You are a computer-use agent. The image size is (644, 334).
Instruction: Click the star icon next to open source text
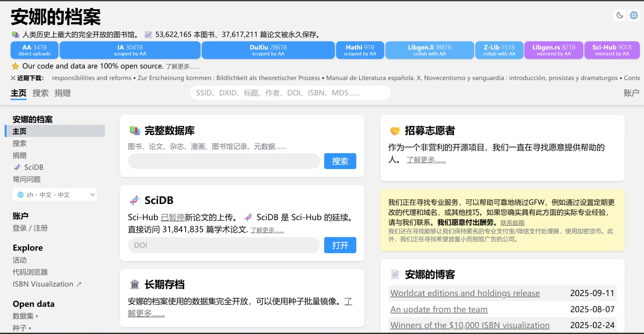click(15, 66)
